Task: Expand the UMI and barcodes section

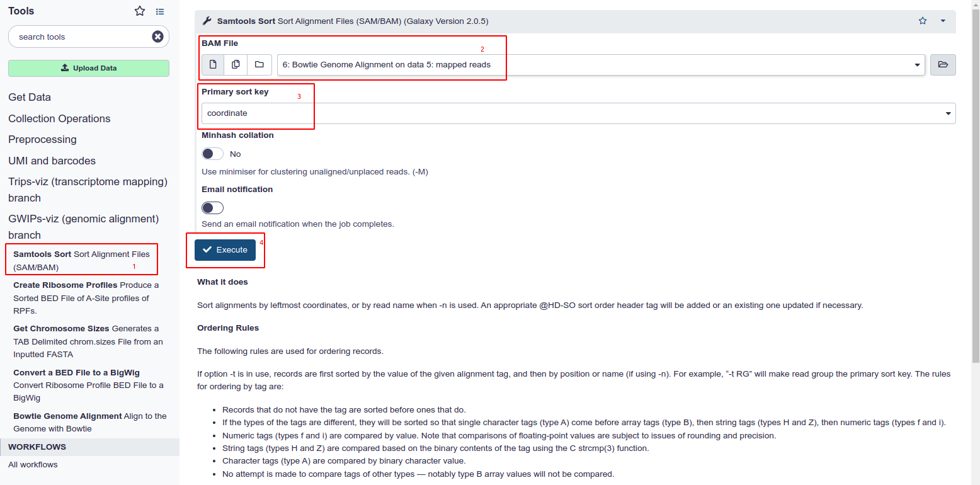Action: click(x=52, y=161)
